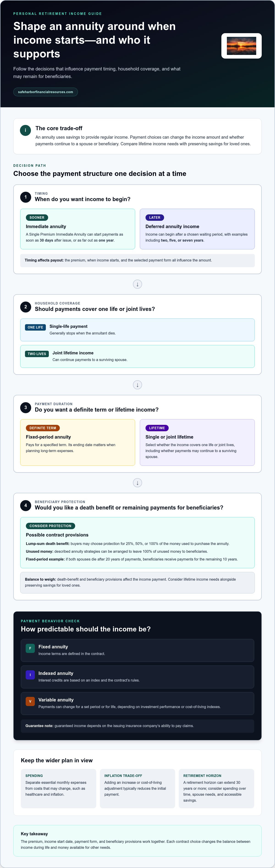The image size is (275, 868).
Task: Click the step 4 number badge
Action: (x=26, y=505)
